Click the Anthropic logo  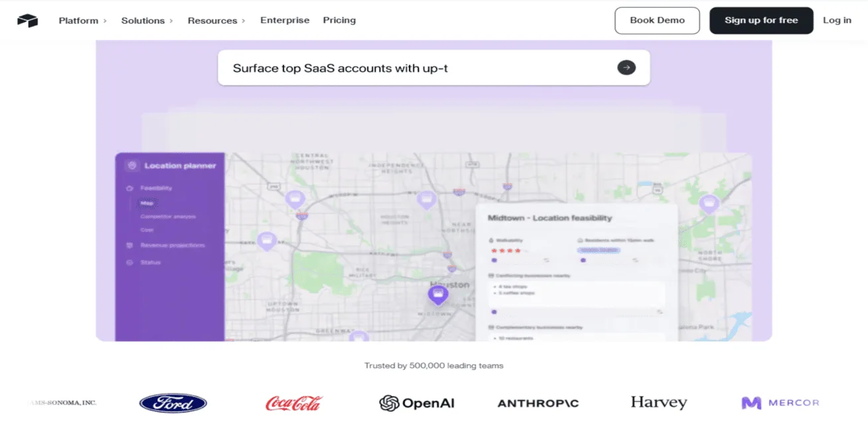coord(538,403)
